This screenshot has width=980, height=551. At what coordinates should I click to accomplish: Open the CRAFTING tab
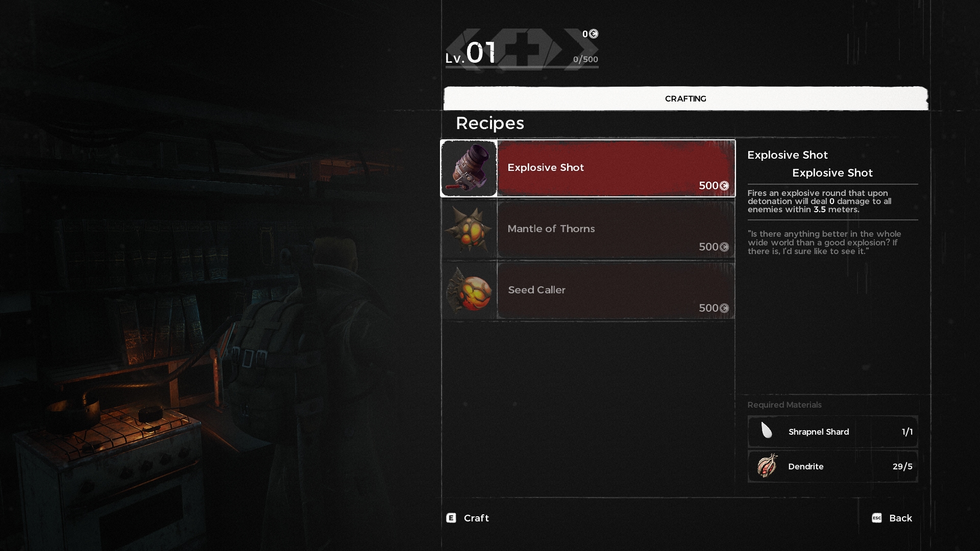[x=685, y=99]
